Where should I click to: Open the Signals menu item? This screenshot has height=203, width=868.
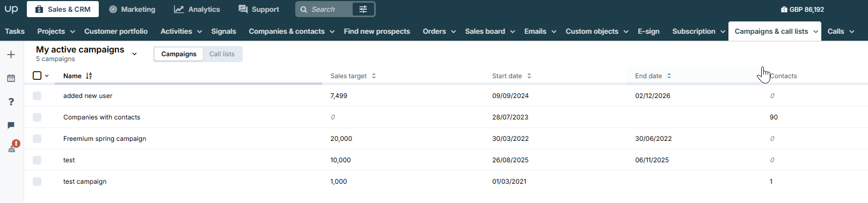pos(224,31)
